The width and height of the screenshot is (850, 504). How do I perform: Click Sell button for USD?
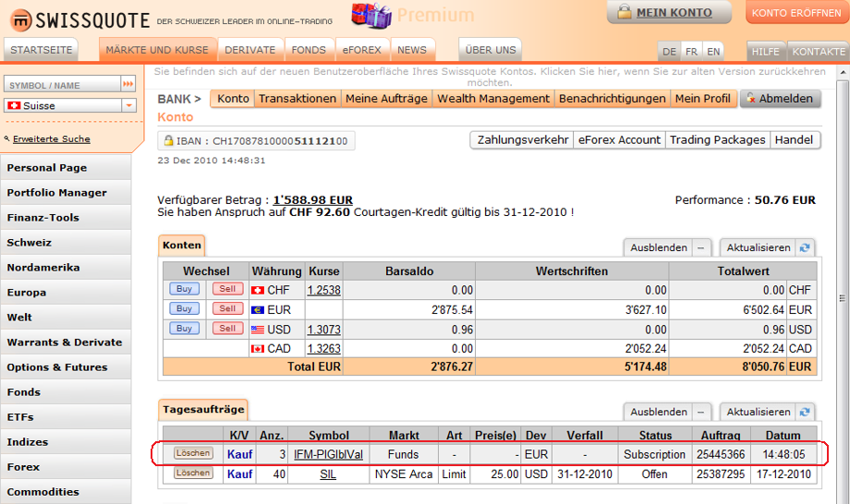point(227,328)
